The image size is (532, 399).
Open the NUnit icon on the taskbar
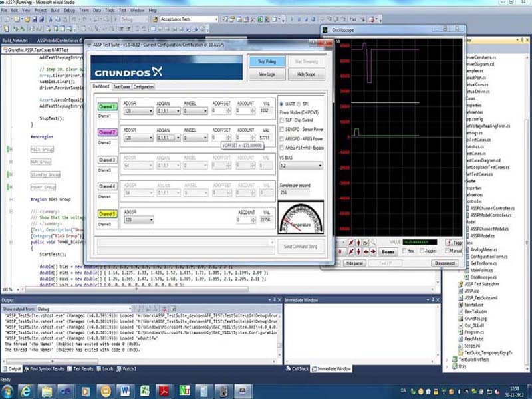pyautogui.click(x=184, y=391)
